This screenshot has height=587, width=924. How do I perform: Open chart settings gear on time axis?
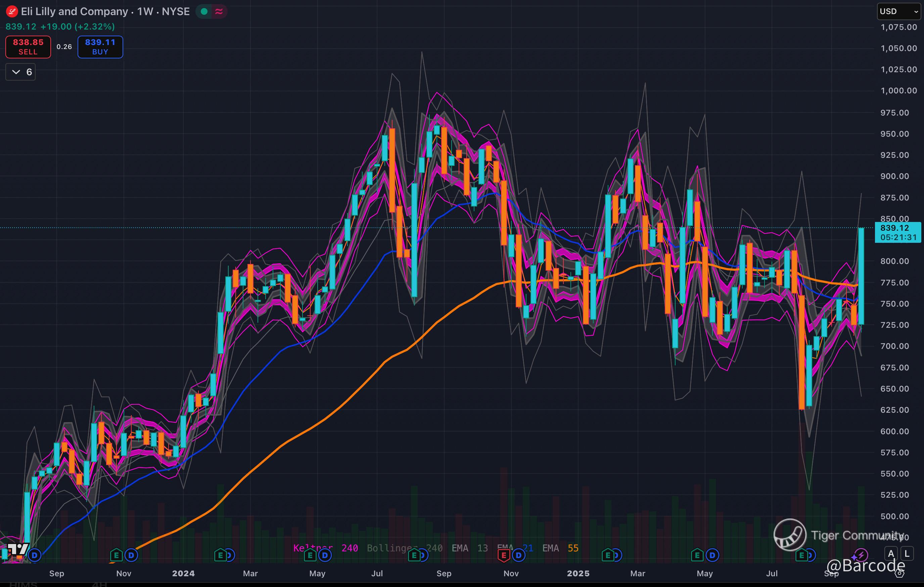pyautogui.click(x=899, y=573)
